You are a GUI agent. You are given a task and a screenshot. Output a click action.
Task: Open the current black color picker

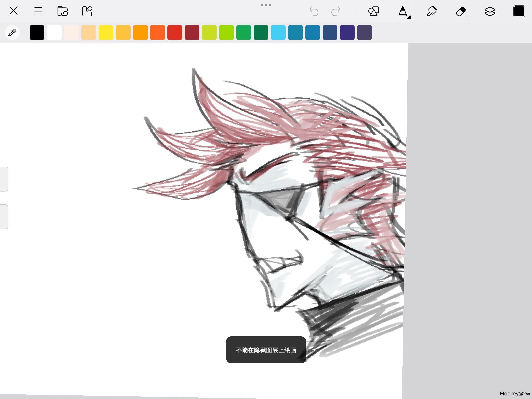(x=519, y=11)
